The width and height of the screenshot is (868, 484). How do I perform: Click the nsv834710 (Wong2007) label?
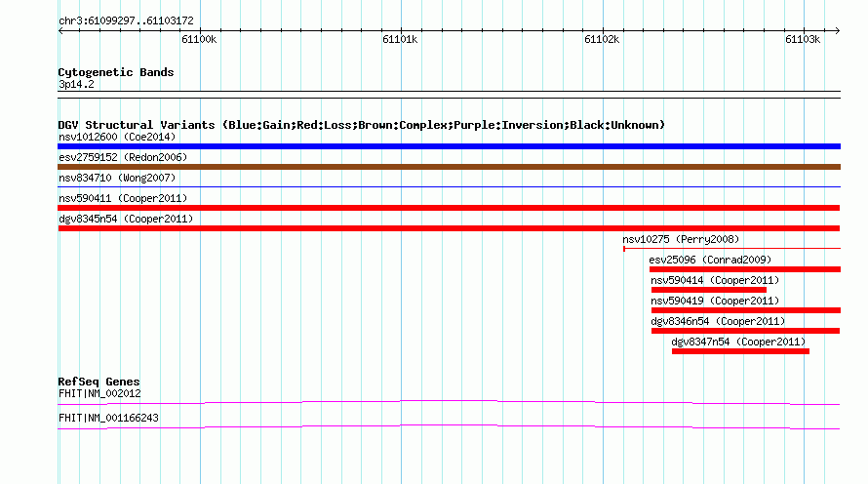coord(117,178)
